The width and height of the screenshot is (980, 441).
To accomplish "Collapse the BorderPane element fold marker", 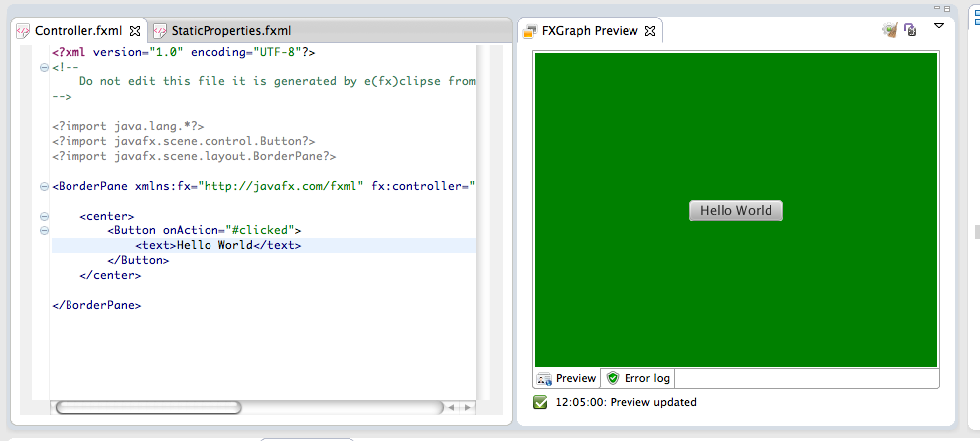I will 43,186.
